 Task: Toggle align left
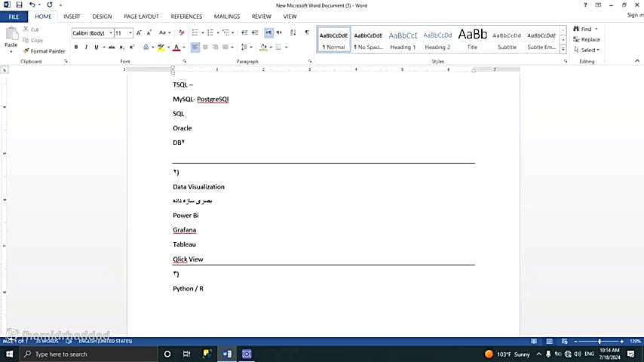(x=195, y=48)
